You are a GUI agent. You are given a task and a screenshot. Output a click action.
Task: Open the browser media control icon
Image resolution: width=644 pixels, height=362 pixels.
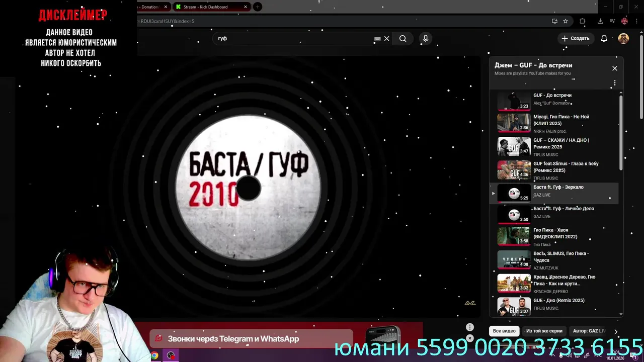coord(612,21)
